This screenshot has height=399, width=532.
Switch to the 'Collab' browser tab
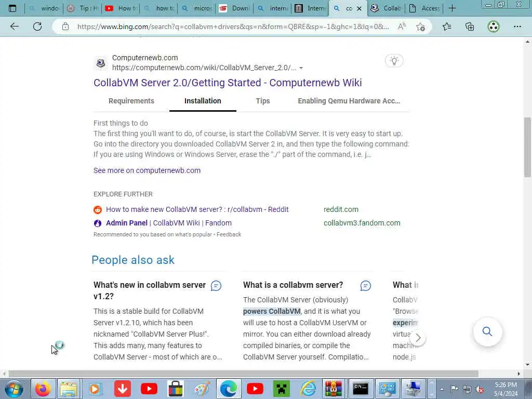pos(386,8)
